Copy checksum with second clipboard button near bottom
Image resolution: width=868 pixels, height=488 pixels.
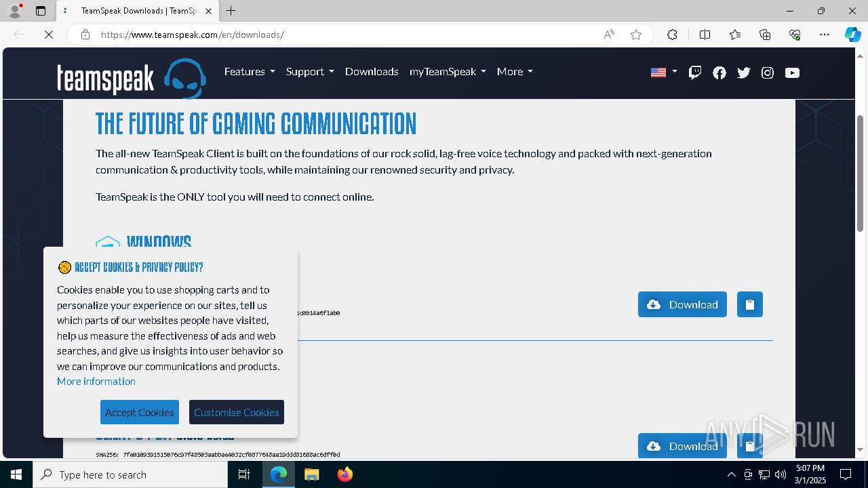(750, 446)
